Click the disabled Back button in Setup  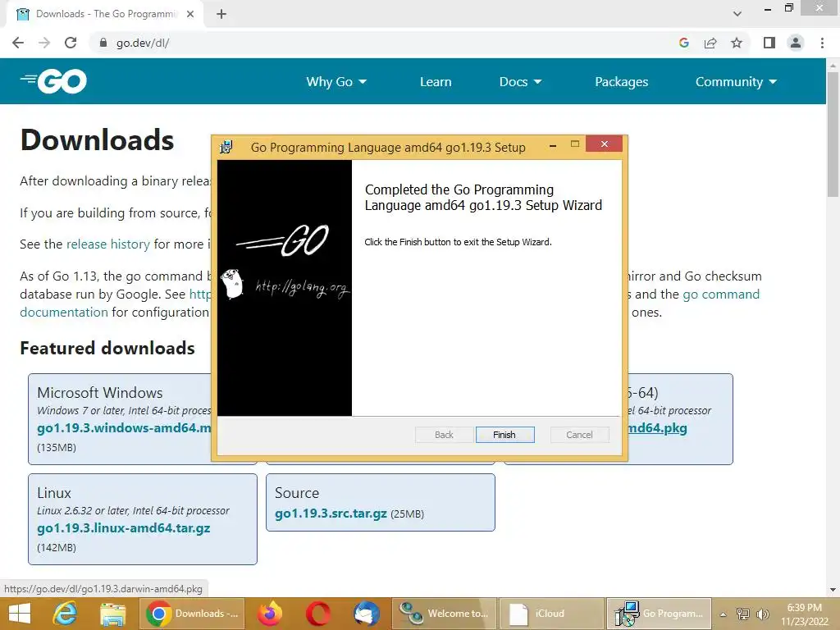444,435
